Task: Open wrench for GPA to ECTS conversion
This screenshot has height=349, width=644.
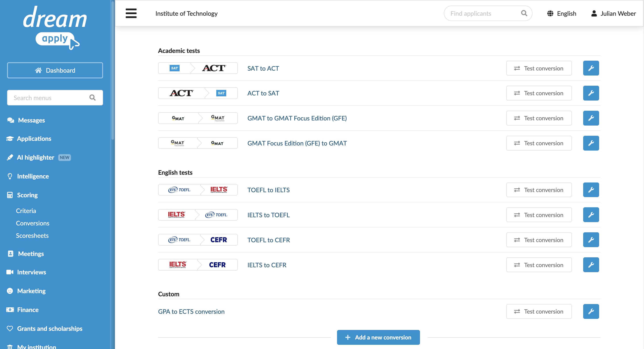Action: 591,311
